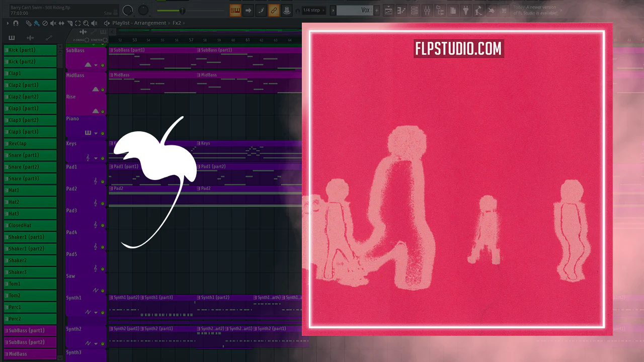Toggle the Synth1 track mute LED
Screen dimensions: 644x362
(103, 313)
